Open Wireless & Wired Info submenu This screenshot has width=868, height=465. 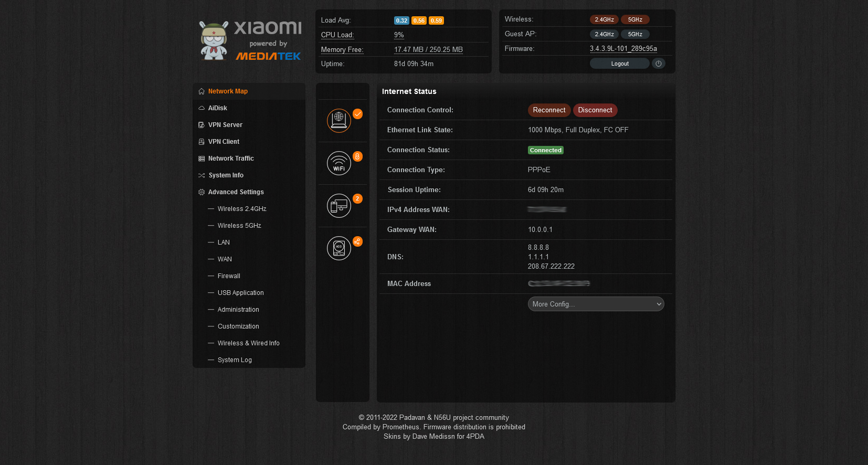pos(249,343)
